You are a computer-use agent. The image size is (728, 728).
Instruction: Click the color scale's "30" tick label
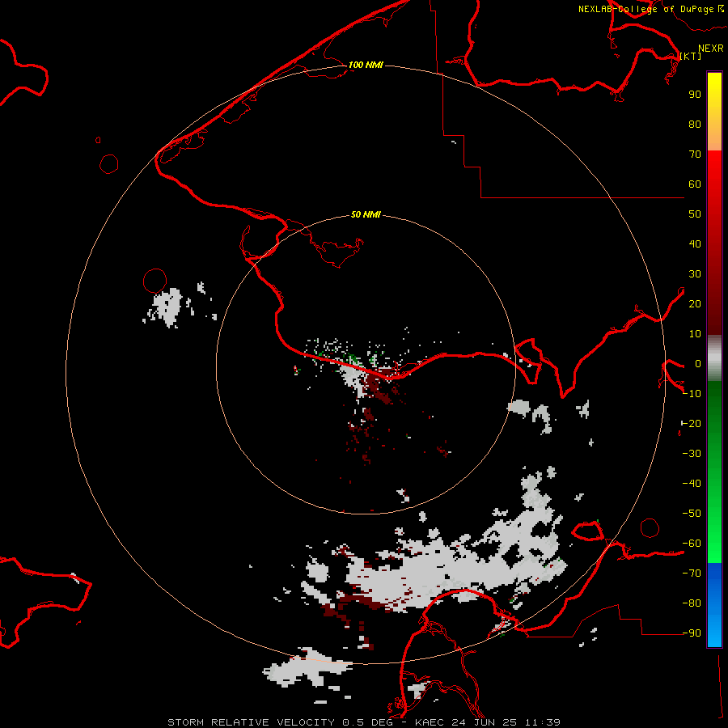[x=695, y=274]
